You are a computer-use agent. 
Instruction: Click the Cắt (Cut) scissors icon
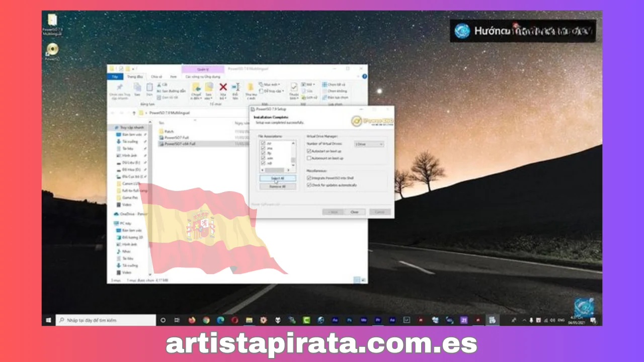159,84
